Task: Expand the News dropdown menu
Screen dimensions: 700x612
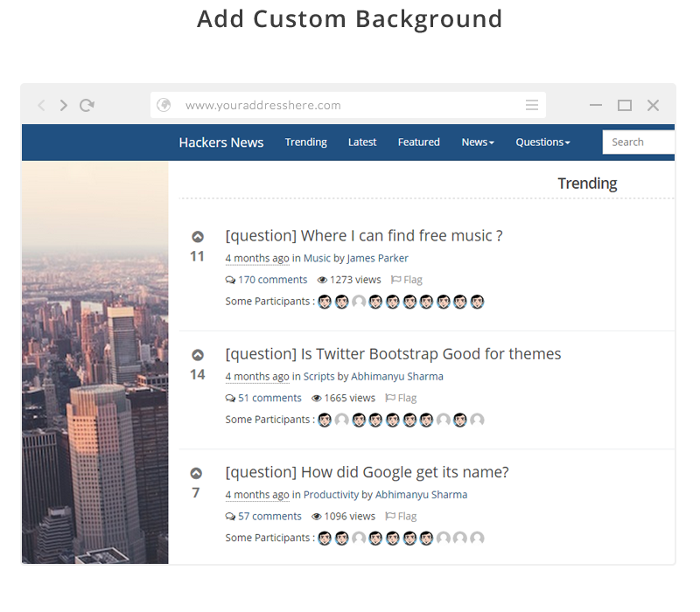Action: tap(478, 143)
